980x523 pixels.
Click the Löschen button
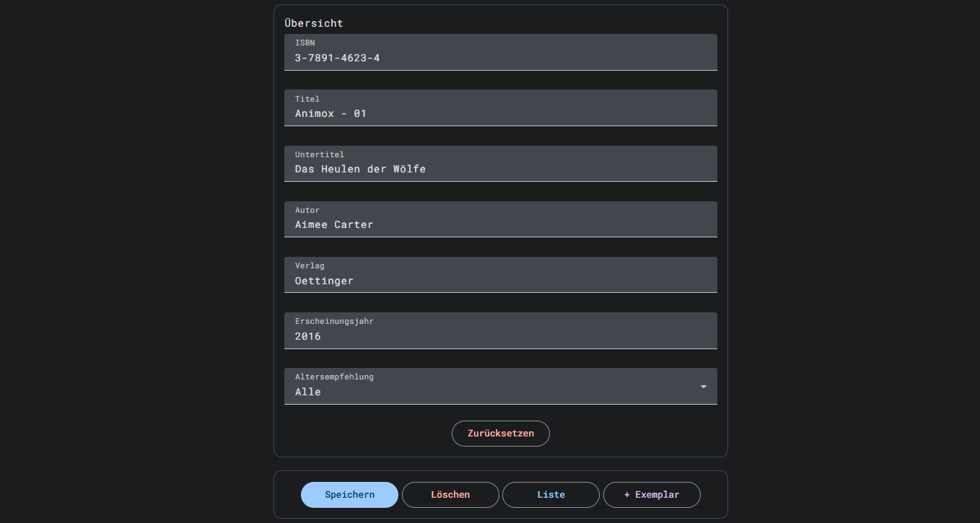(450, 495)
